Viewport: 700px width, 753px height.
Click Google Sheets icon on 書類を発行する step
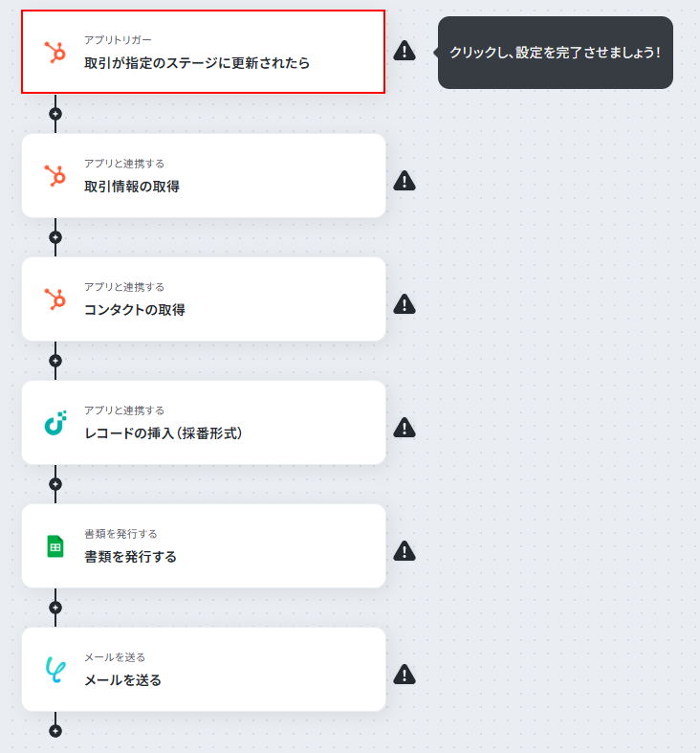point(55,546)
